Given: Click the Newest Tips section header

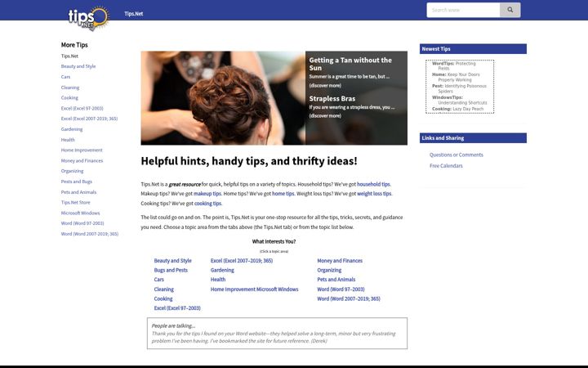Looking at the screenshot, I should point(473,49).
